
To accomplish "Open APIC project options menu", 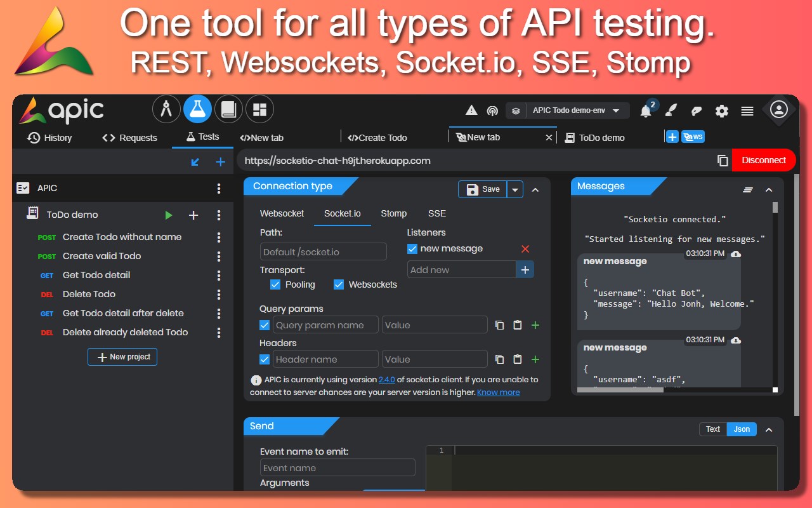I will tap(219, 189).
